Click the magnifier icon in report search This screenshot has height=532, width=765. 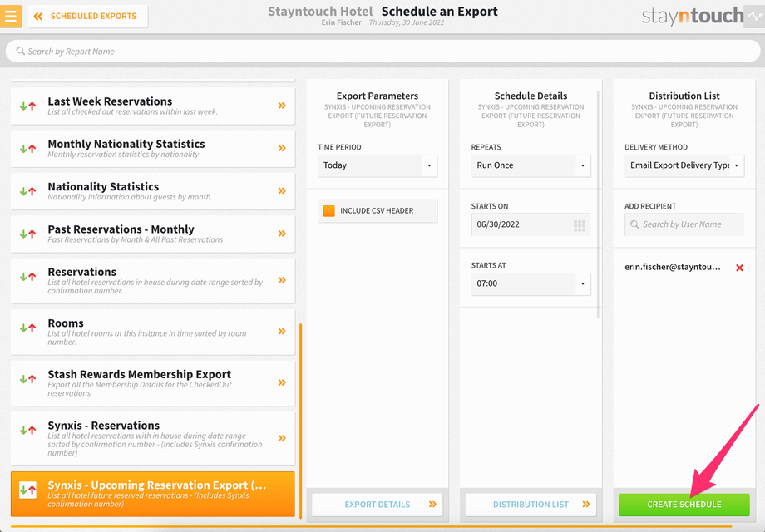pyautogui.click(x=20, y=51)
